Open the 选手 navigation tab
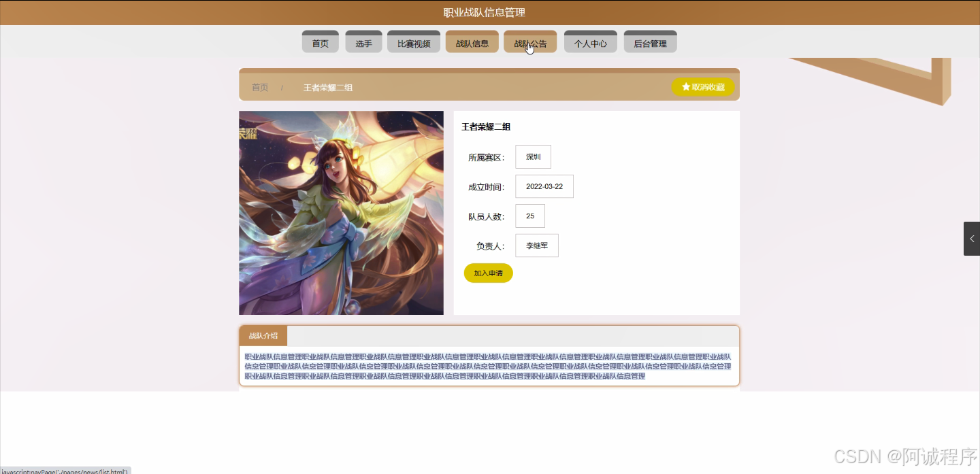 [x=363, y=41]
